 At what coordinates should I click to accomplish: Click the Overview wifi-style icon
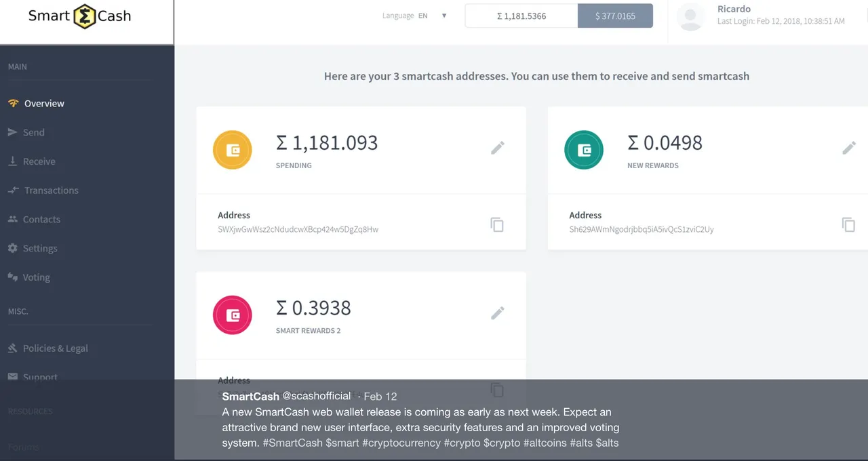(x=13, y=104)
